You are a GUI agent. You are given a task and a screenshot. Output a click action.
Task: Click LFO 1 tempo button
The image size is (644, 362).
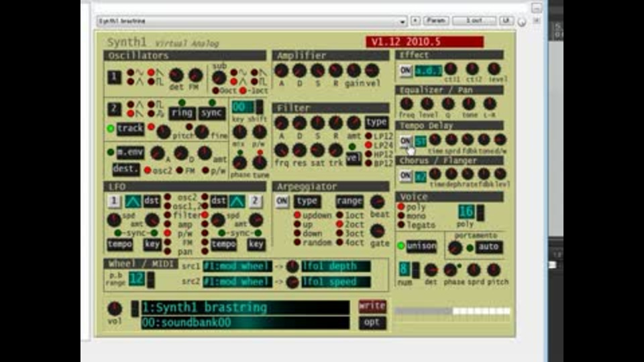[119, 244]
